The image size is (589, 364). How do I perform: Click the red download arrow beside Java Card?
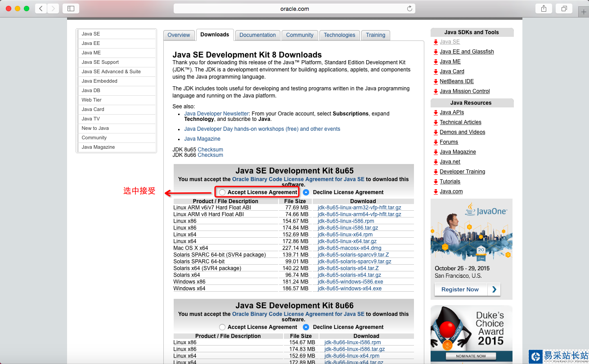click(436, 72)
